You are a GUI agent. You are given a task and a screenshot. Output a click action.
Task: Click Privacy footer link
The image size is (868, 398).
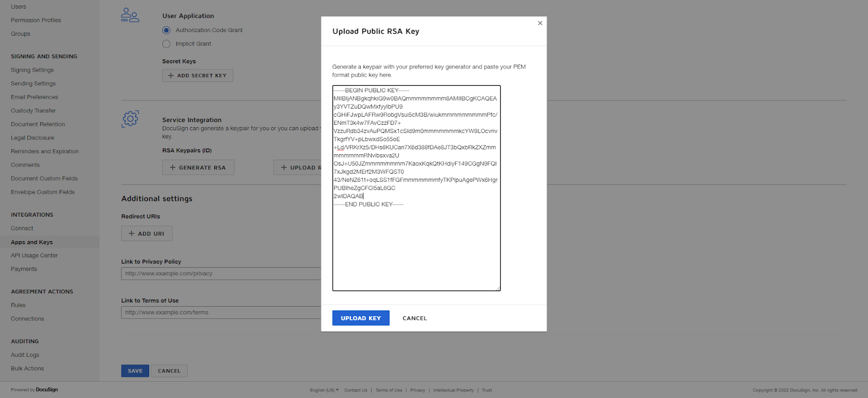(418, 390)
